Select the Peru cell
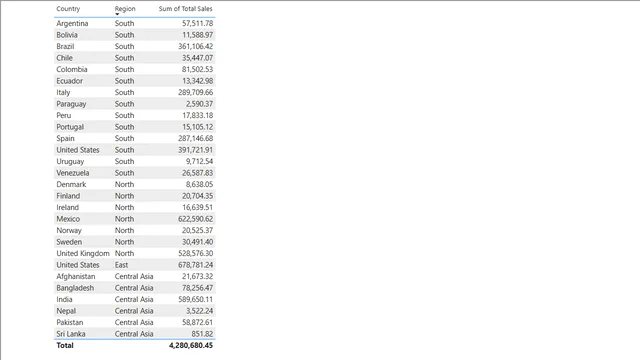The height and width of the screenshot is (360, 640). [64, 115]
